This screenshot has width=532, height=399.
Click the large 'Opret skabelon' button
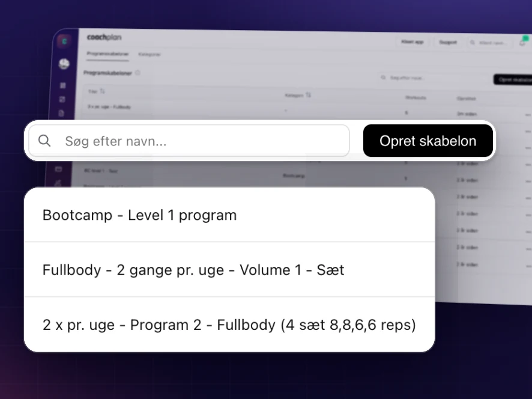(428, 141)
